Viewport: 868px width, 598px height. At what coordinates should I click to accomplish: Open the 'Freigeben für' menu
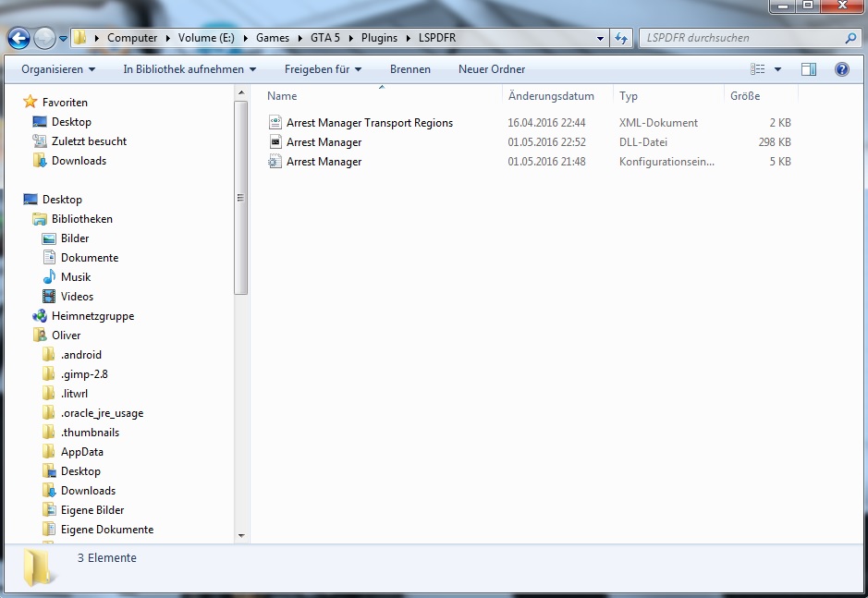323,69
